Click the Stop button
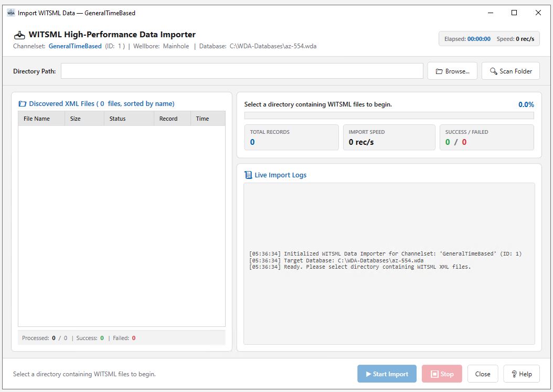 tap(442, 374)
